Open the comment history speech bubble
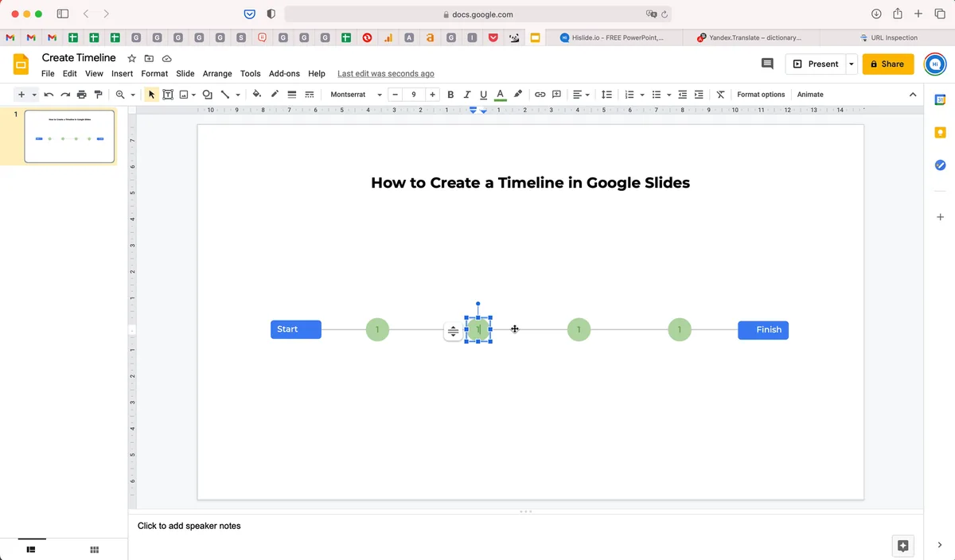 click(767, 64)
